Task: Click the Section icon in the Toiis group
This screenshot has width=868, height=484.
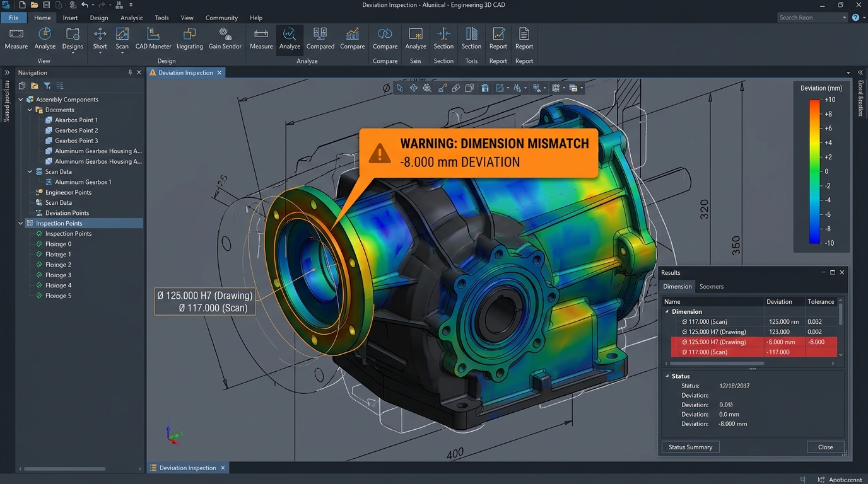Action: [471, 34]
